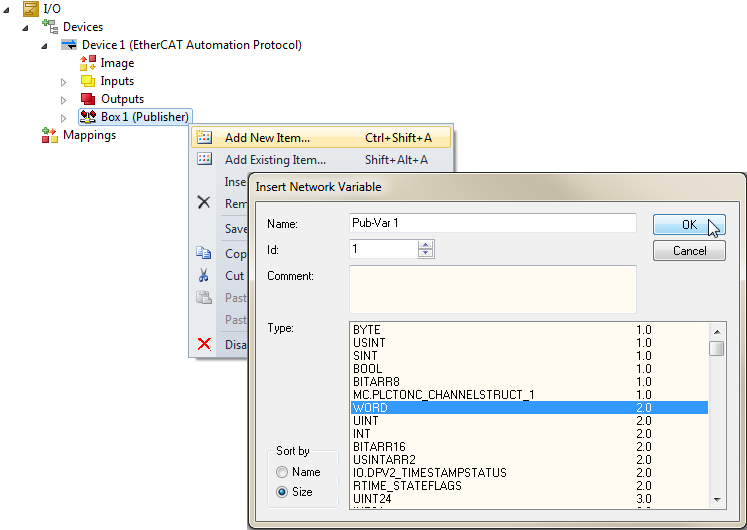The height and width of the screenshot is (530, 747).
Task: Select WORD in the Type list
Action: (x=529, y=408)
